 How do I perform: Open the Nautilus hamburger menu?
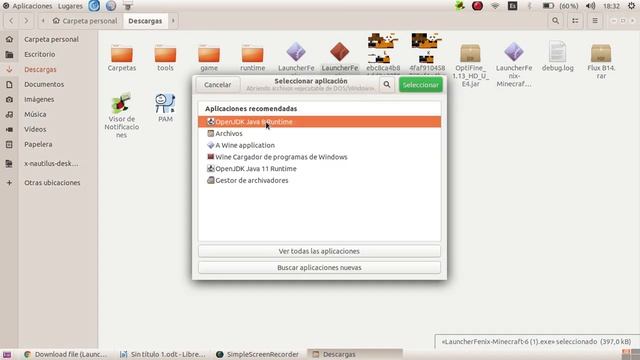[595, 21]
